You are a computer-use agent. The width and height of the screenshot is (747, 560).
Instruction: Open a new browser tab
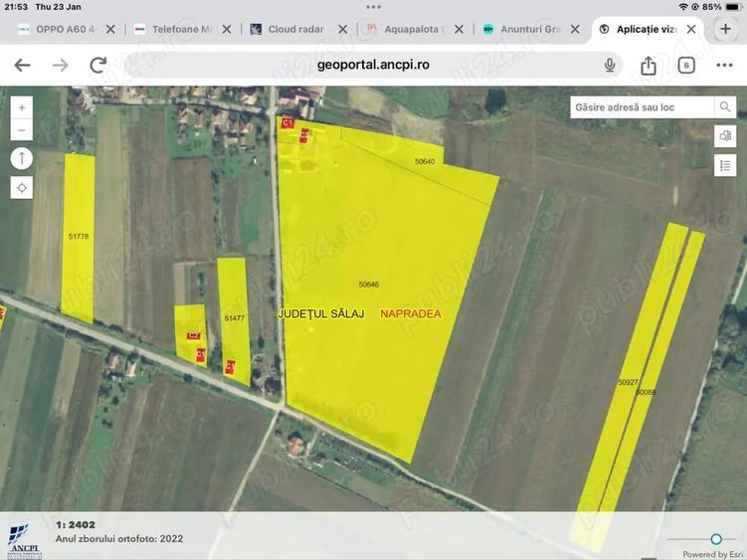coord(725,29)
